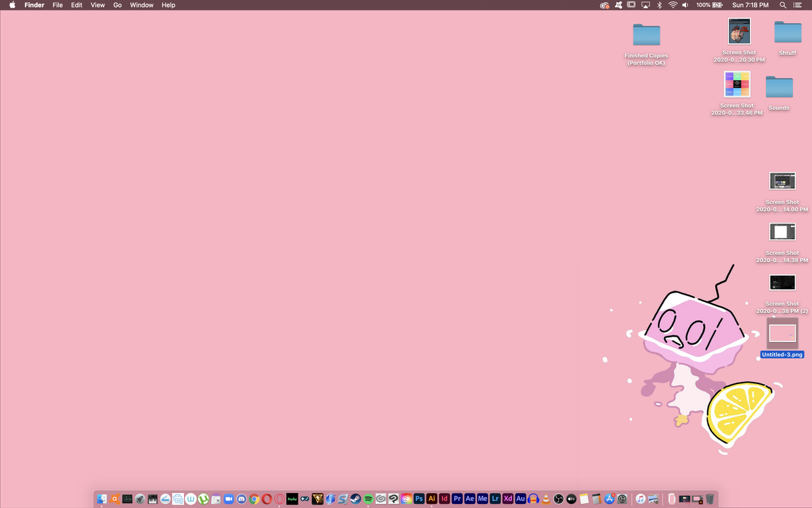
Task: Click the clock showing Sun 7:18 PM
Action: [750, 5]
